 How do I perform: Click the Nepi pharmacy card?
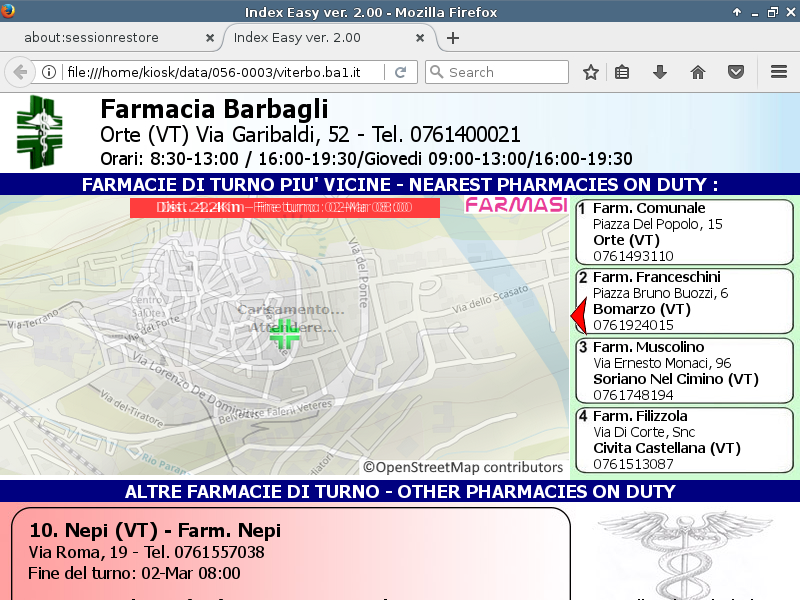[290, 552]
